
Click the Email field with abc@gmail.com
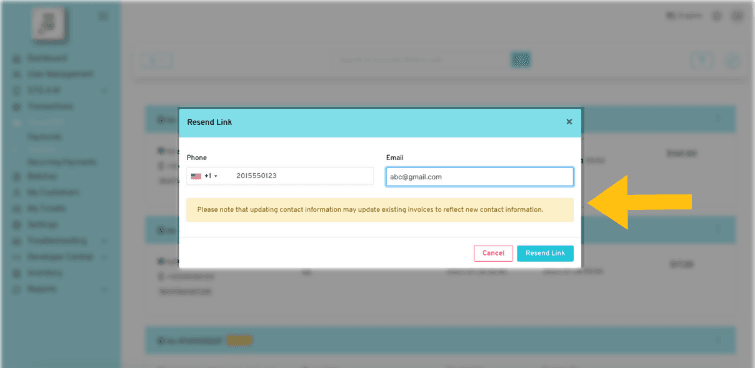(480, 177)
